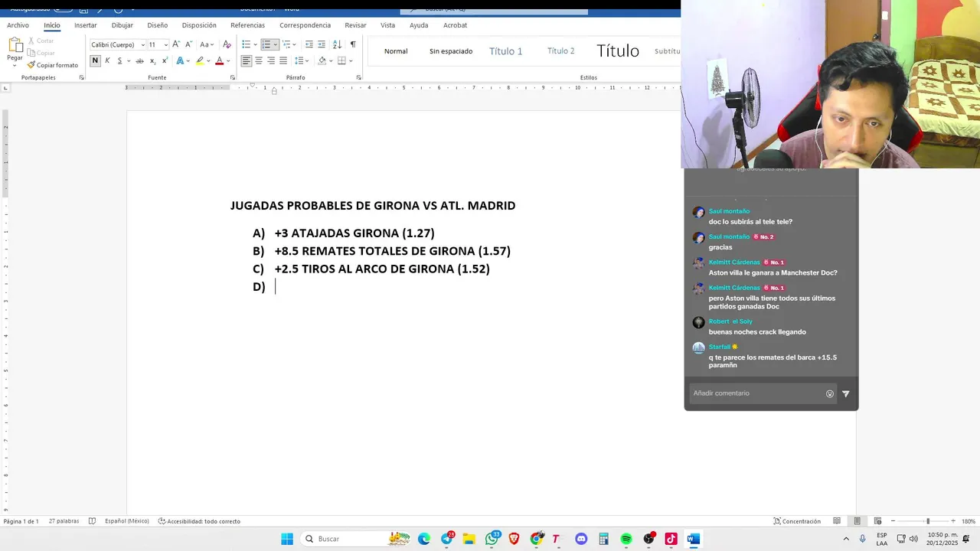
Task: Click Accesibilidad: todo correcto status
Action: click(x=199, y=521)
